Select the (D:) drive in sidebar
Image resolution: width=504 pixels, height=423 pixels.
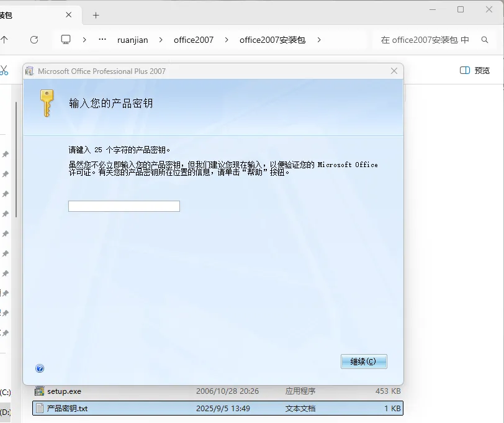[5, 412]
